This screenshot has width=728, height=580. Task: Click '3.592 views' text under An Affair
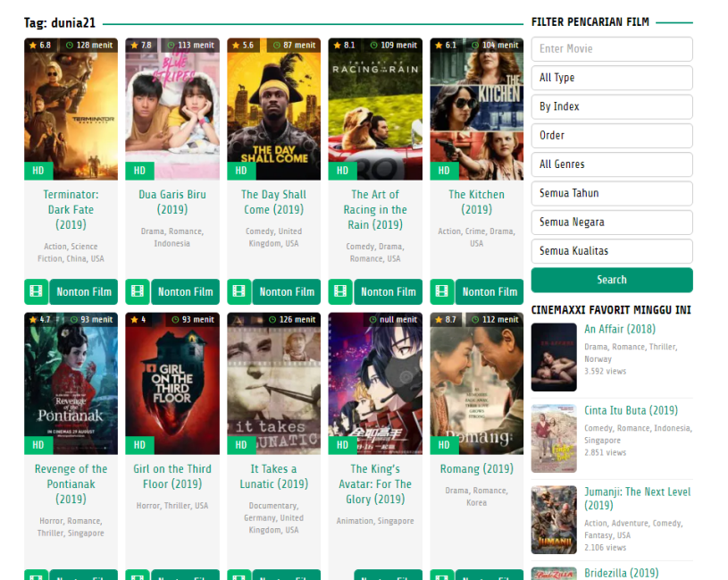(606, 371)
